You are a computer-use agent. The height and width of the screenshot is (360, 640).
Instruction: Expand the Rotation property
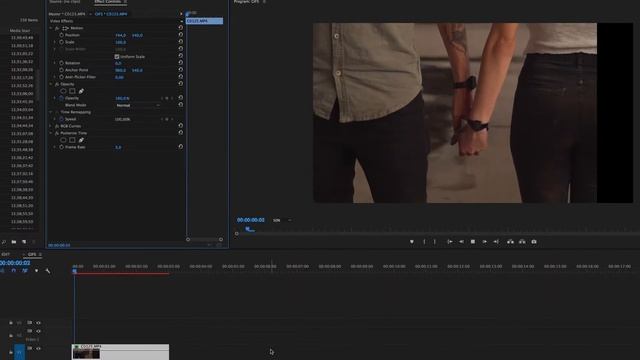pyautogui.click(x=55, y=63)
